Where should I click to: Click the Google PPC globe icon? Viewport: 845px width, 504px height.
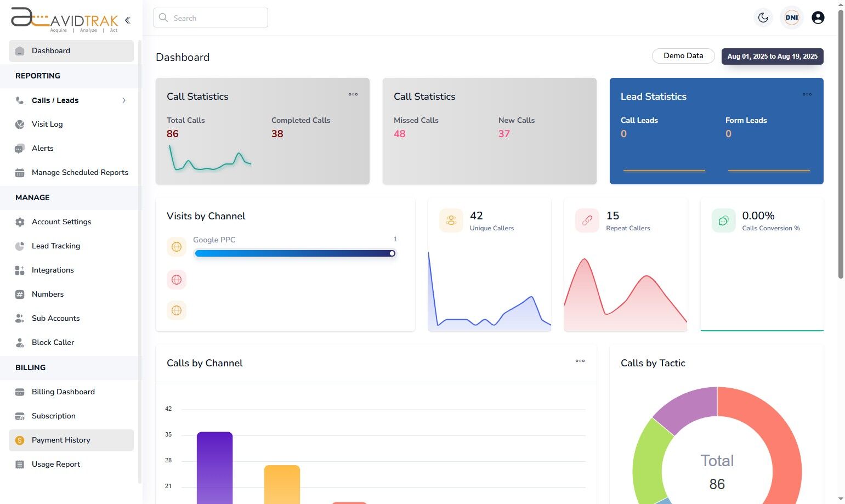[177, 247]
